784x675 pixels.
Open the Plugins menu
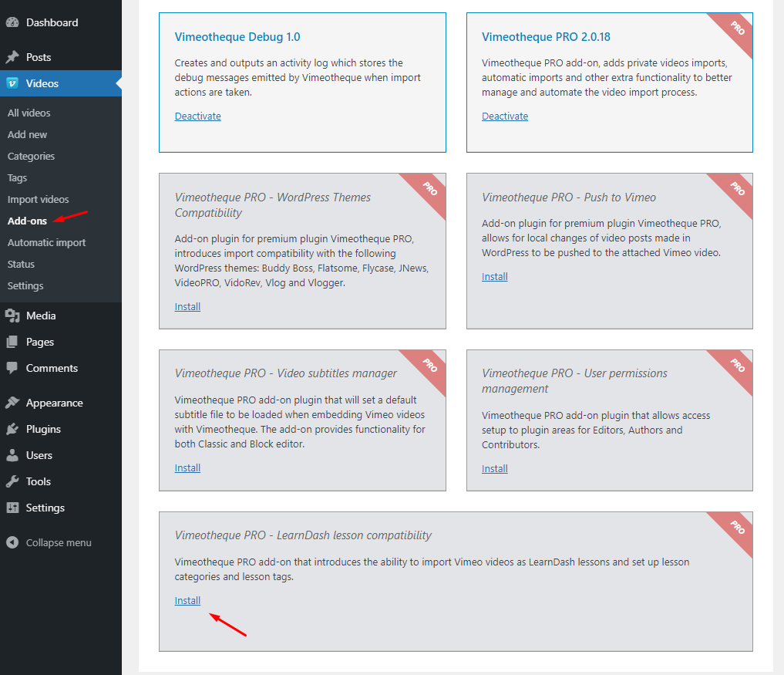43,429
